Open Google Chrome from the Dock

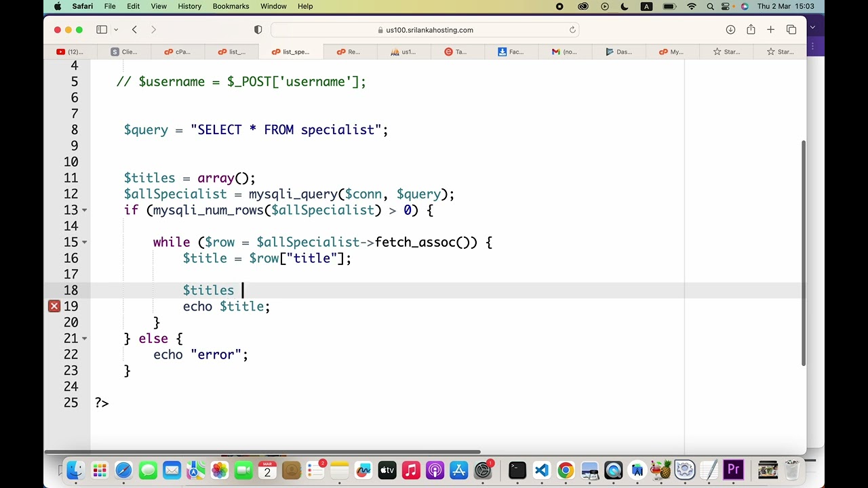565,470
